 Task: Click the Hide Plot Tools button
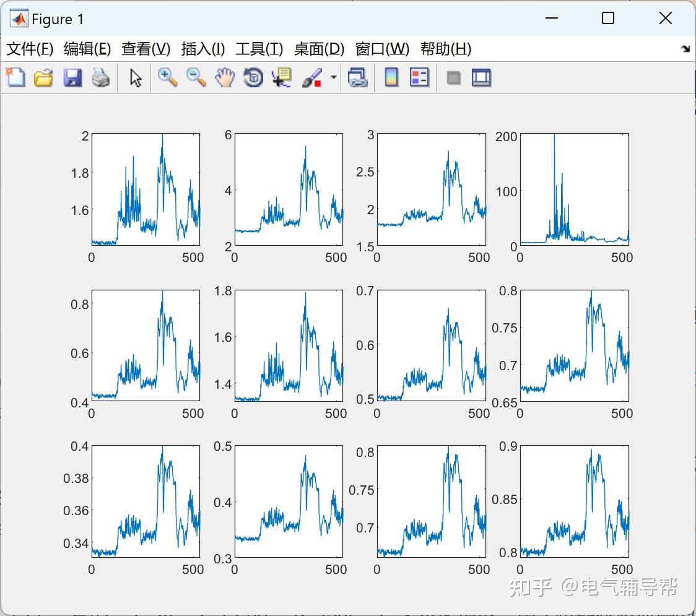(453, 77)
